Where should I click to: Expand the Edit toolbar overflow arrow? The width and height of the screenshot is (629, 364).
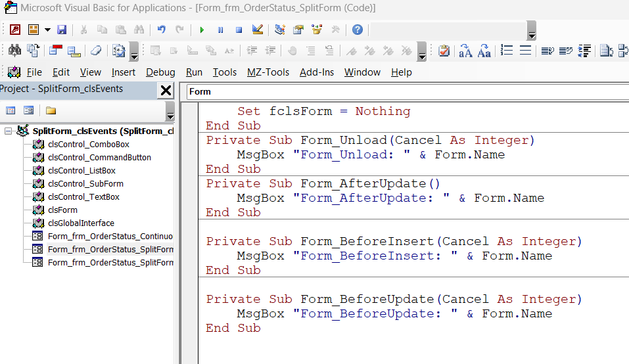tap(421, 52)
